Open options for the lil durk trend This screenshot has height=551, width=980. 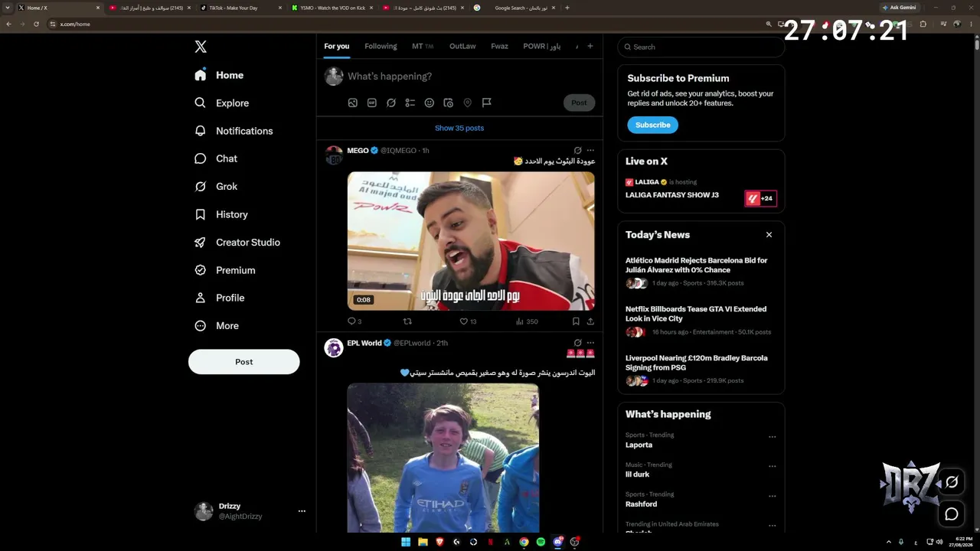[772, 466]
